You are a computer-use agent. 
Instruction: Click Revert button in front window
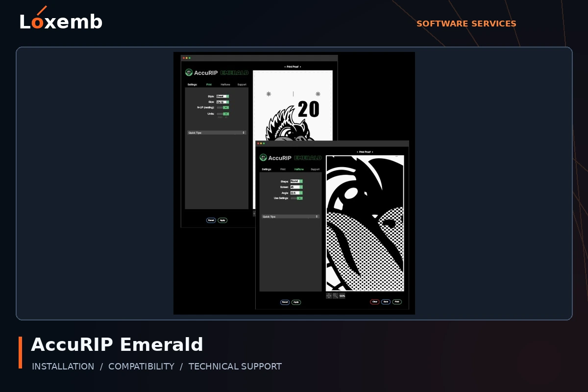tap(285, 302)
